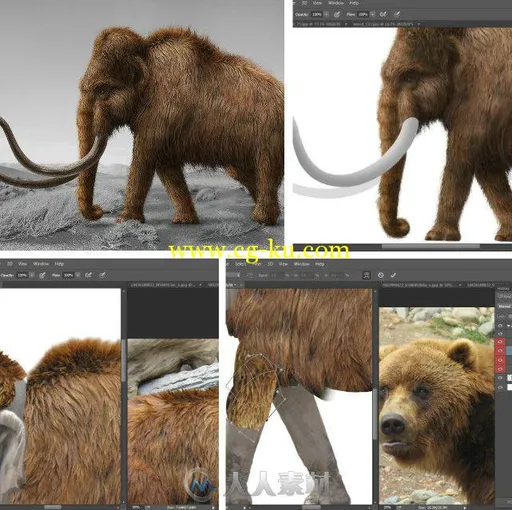Switch to warp mode icon in transform options
Image resolution: width=512 pixels, height=510 pixels.
pyautogui.click(x=366, y=275)
